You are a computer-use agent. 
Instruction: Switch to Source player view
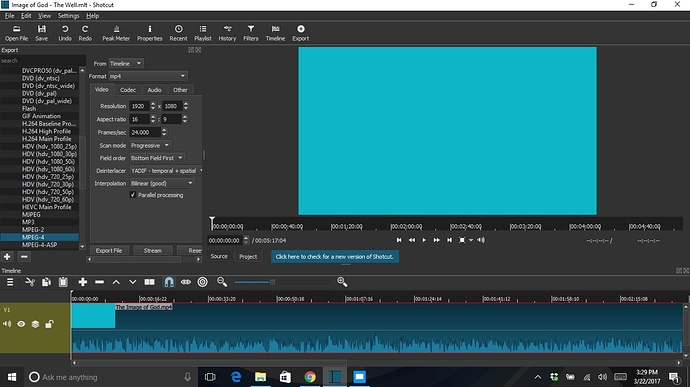pyautogui.click(x=219, y=256)
